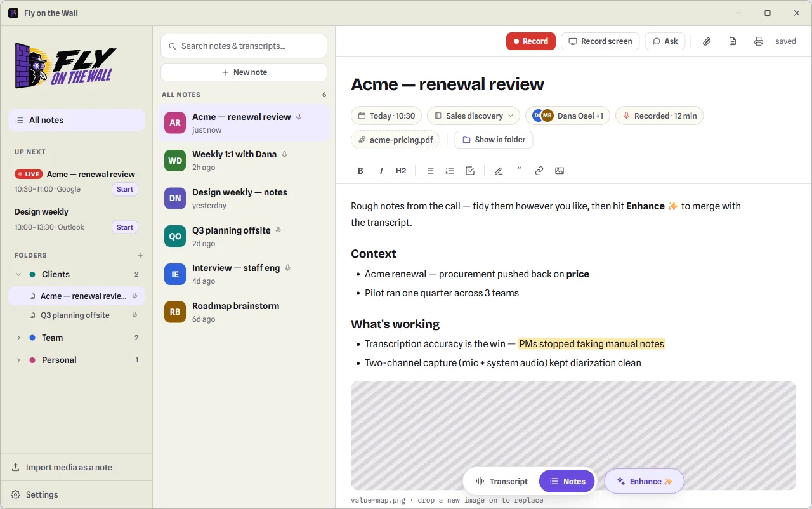Image resolution: width=812 pixels, height=509 pixels.
Task: Create a New note
Action: click(244, 72)
